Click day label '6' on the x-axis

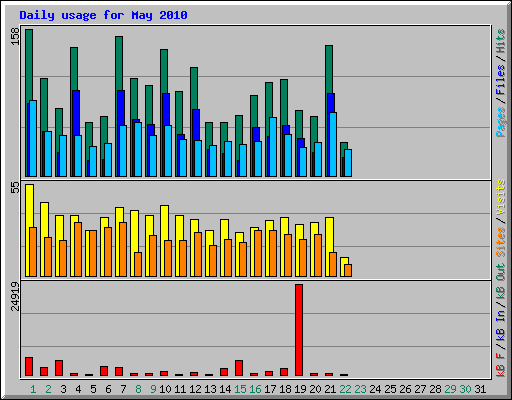[108, 389]
